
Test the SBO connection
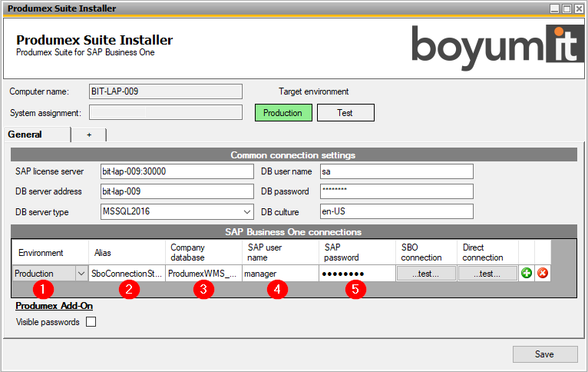click(x=426, y=274)
